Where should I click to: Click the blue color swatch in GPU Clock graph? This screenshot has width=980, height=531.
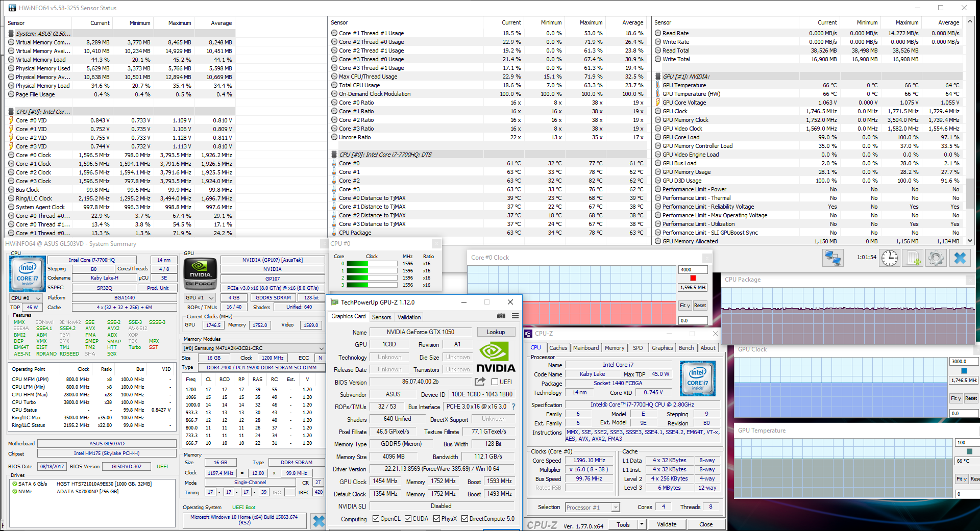964,371
